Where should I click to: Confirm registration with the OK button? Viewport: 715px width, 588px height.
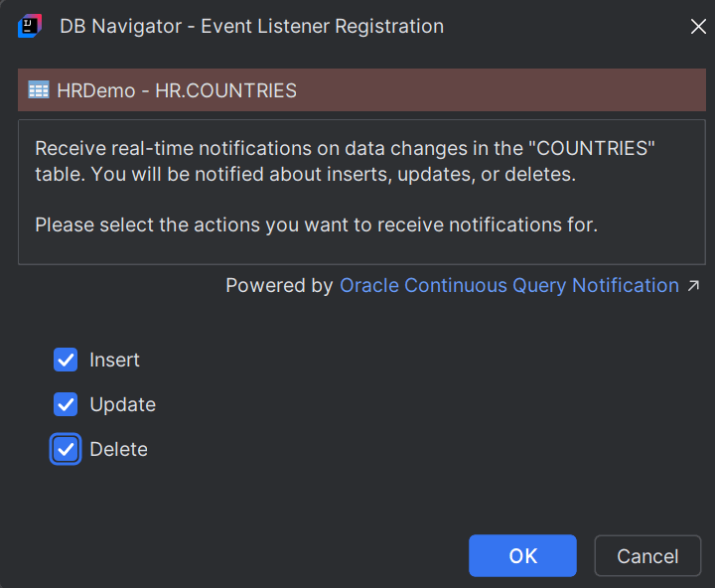(x=522, y=556)
